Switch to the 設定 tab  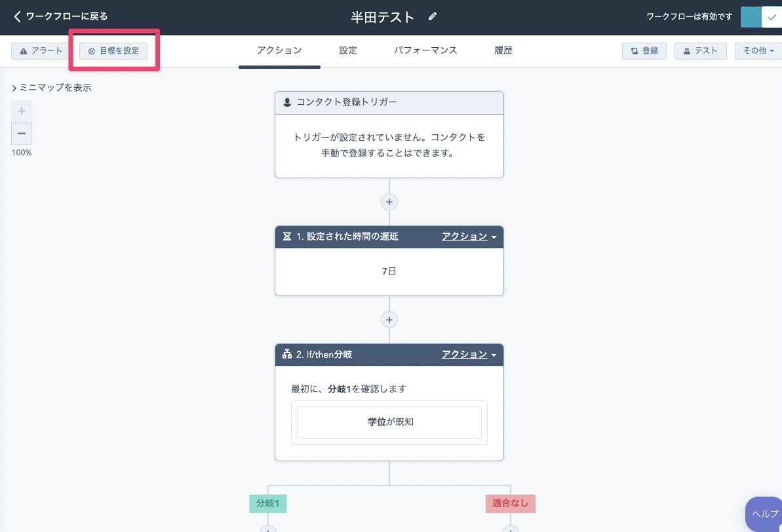[x=348, y=50]
